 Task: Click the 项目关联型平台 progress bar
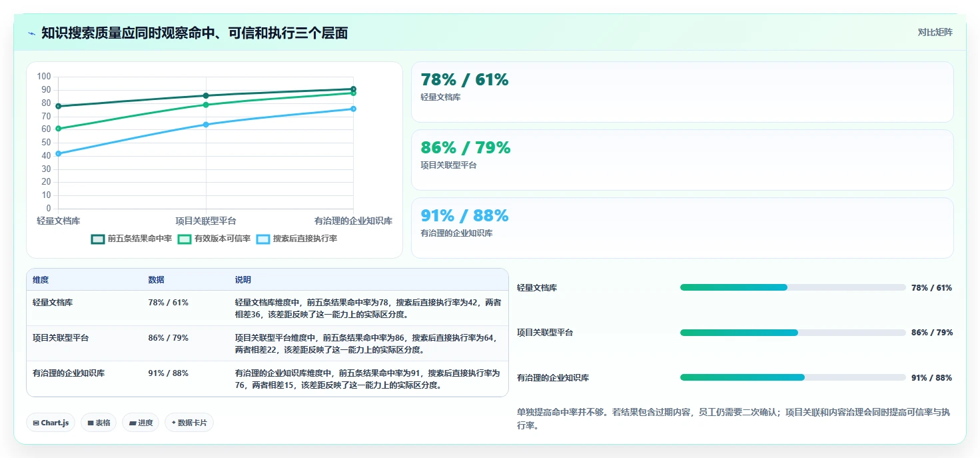(x=793, y=333)
